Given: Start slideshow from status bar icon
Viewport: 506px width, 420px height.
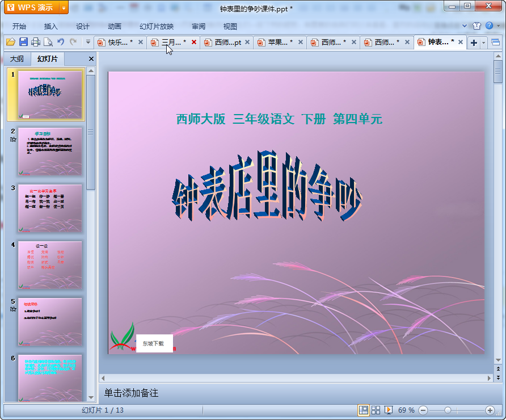Looking at the screenshot, I should tap(388, 410).
